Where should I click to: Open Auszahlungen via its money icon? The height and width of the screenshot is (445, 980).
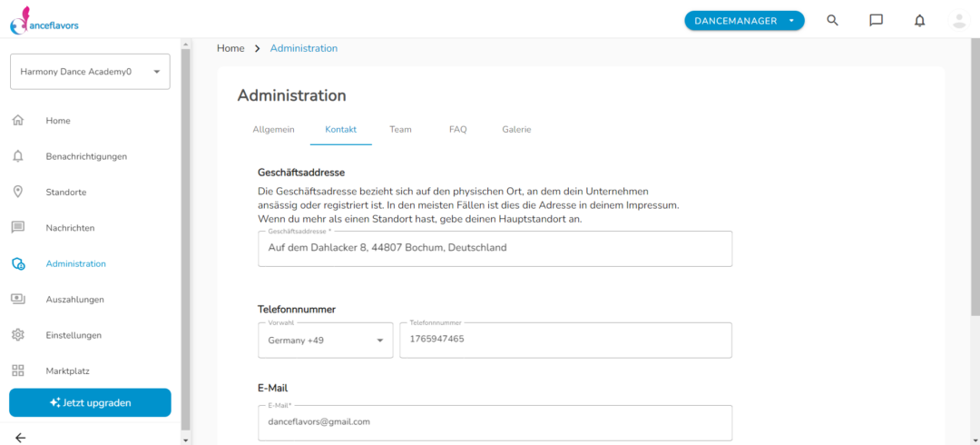coord(18,299)
